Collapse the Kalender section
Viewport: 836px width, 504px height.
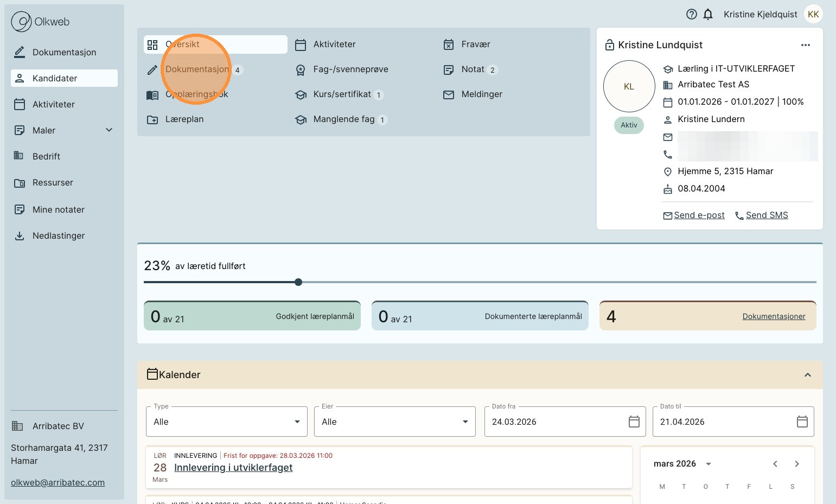tap(807, 375)
